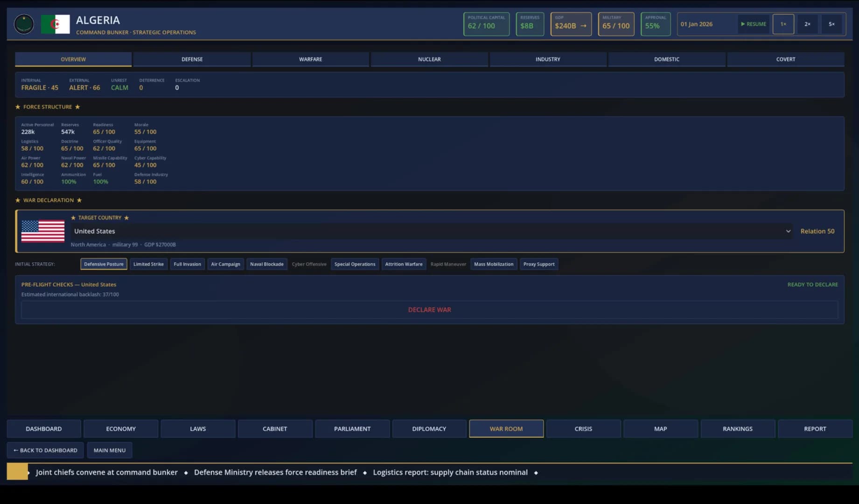859x504 pixels.
Task: Click the GDP trend arrow icon
Action: point(583,26)
